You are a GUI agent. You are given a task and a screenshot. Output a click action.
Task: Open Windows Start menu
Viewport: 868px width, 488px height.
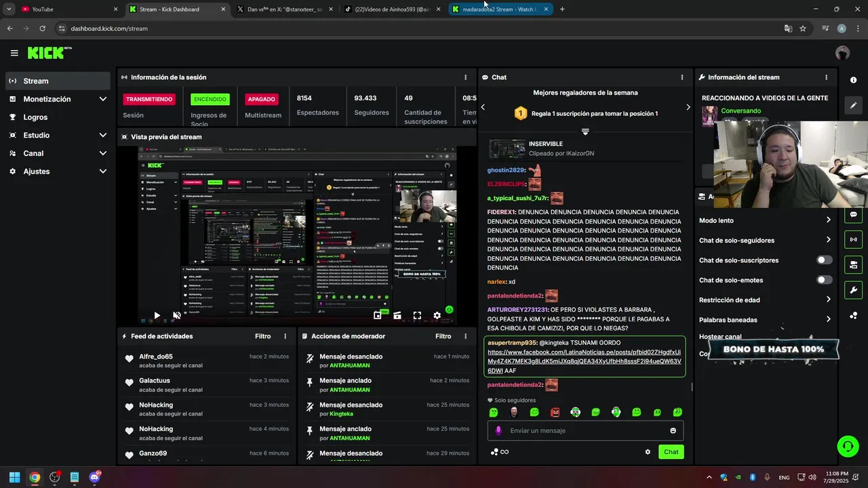(x=14, y=477)
